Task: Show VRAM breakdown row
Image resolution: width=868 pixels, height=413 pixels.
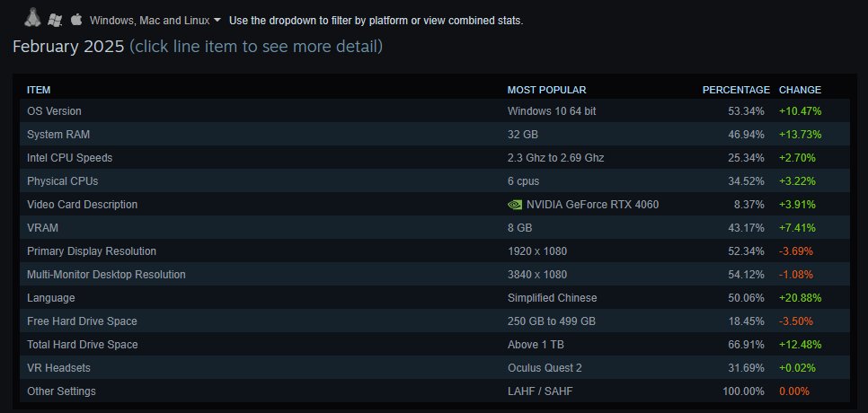Action: 435,228
